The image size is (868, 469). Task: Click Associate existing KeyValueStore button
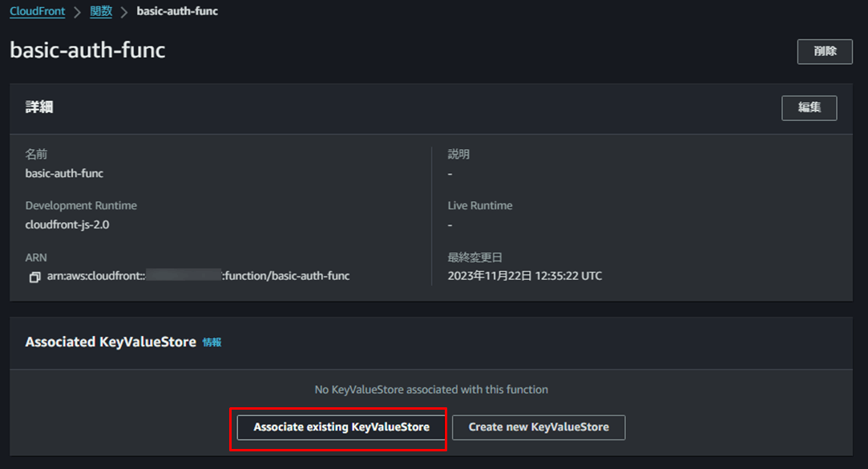point(341,427)
